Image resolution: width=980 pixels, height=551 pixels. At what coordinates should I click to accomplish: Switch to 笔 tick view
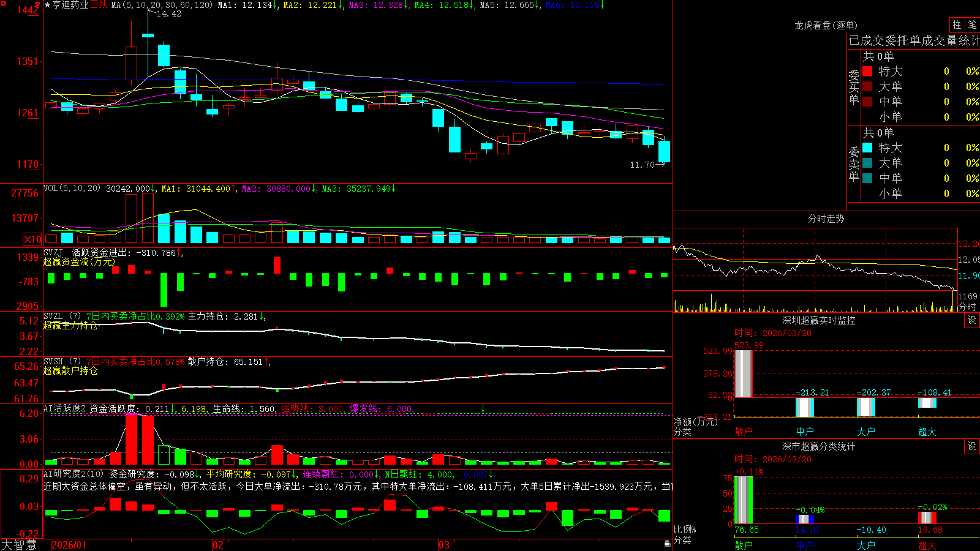coord(973,24)
